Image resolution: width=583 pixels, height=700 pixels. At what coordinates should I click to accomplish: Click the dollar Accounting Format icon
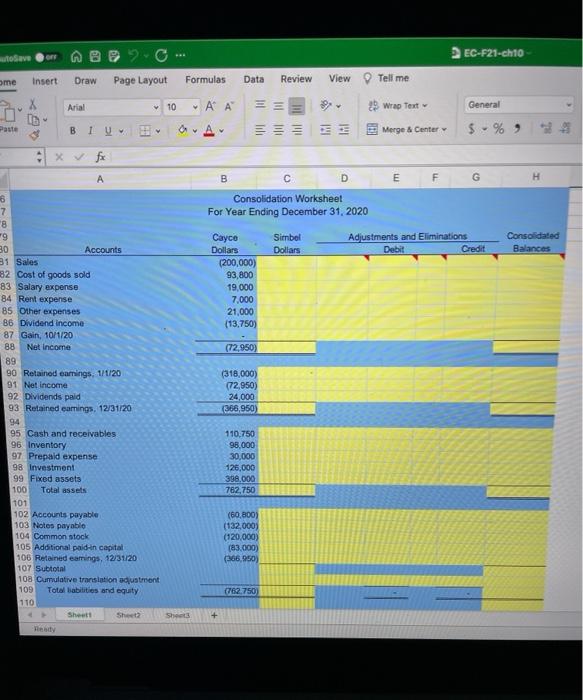click(x=471, y=129)
